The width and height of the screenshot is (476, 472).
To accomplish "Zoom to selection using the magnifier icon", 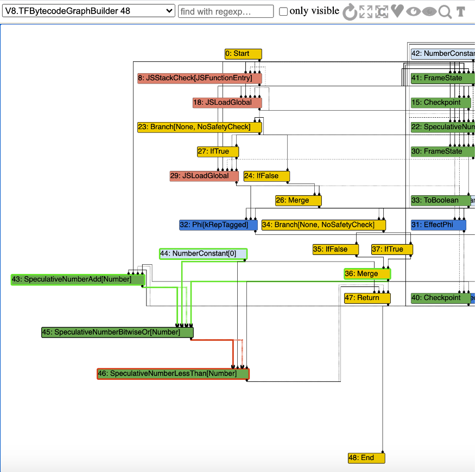I will click(x=445, y=11).
